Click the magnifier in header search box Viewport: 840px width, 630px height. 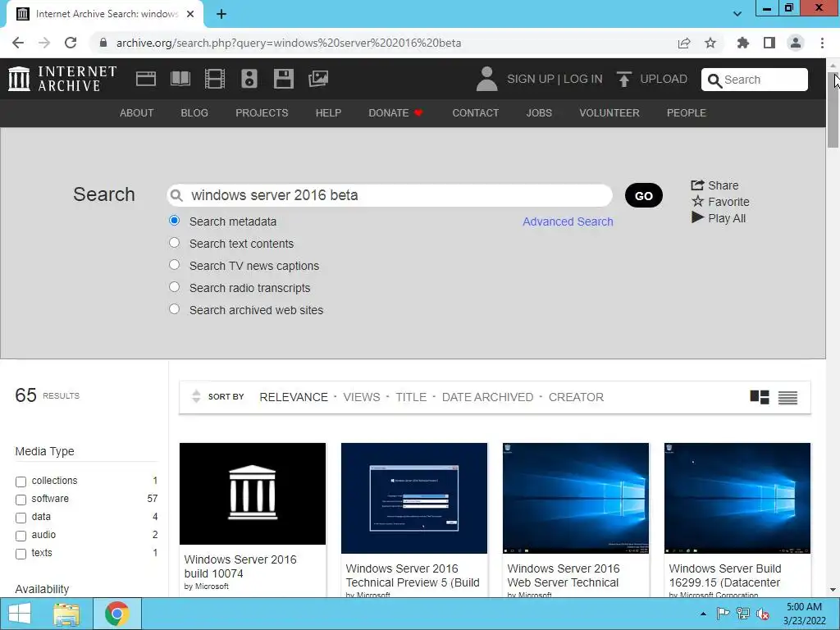[714, 80]
